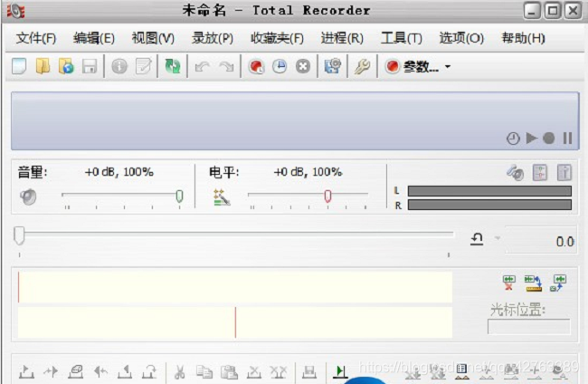The image size is (588, 384).
Task: Open the 工具(T) menu
Action: click(x=402, y=38)
